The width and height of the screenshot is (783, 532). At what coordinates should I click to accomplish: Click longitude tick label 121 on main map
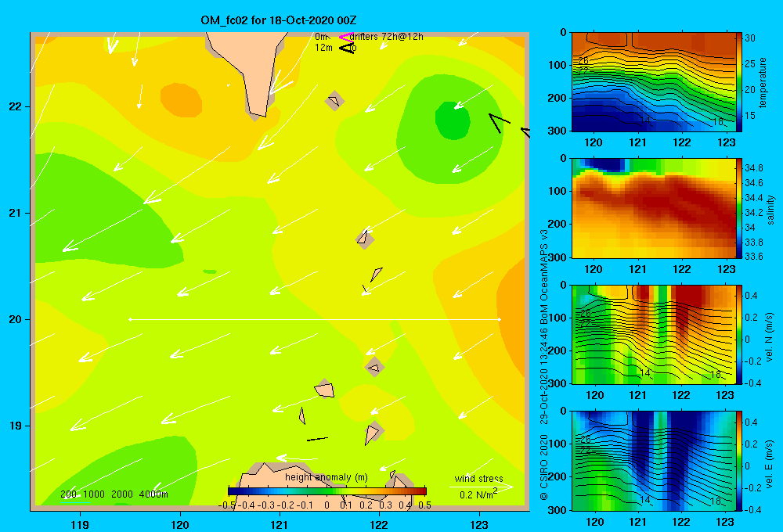[x=280, y=524]
